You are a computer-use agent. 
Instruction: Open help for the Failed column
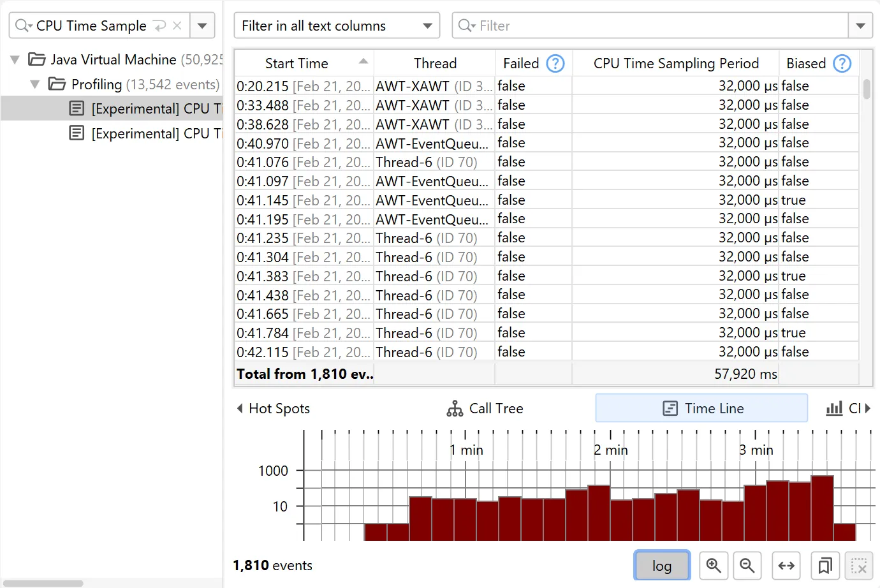point(555,63)
